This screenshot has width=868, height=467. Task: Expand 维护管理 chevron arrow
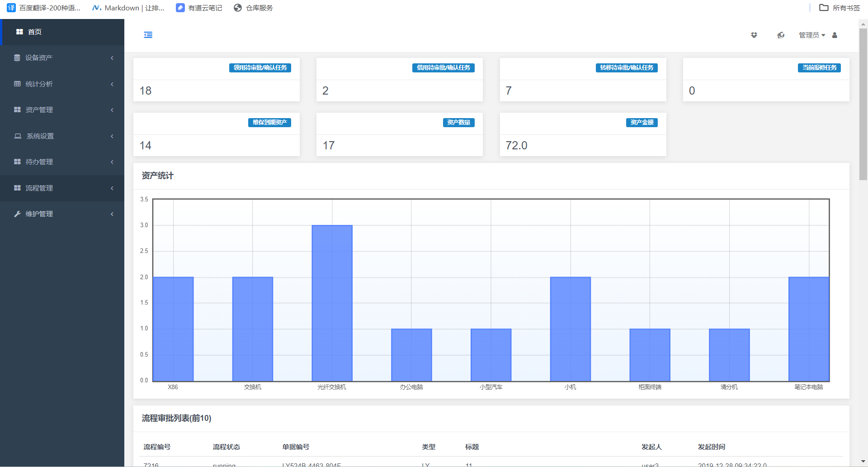[112, 214]
